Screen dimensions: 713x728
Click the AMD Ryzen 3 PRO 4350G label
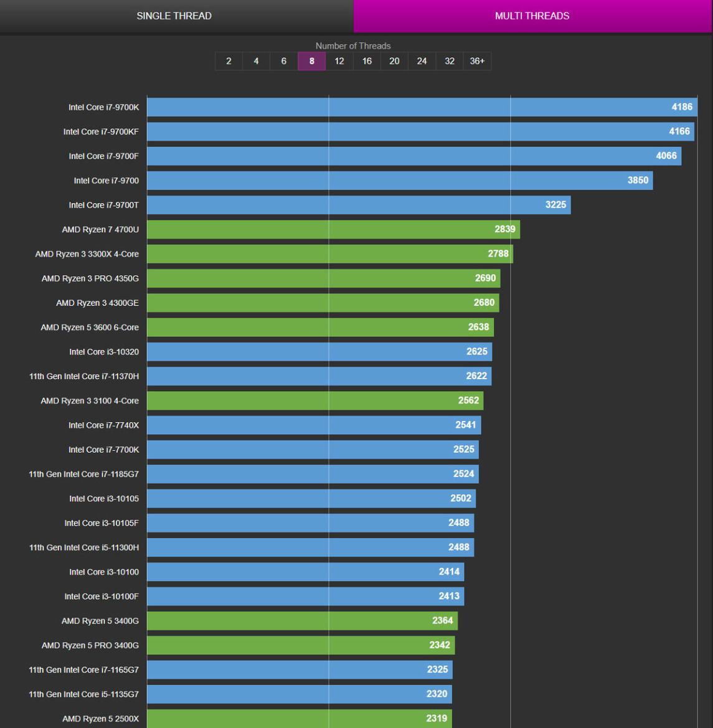[x=90, y=278]
